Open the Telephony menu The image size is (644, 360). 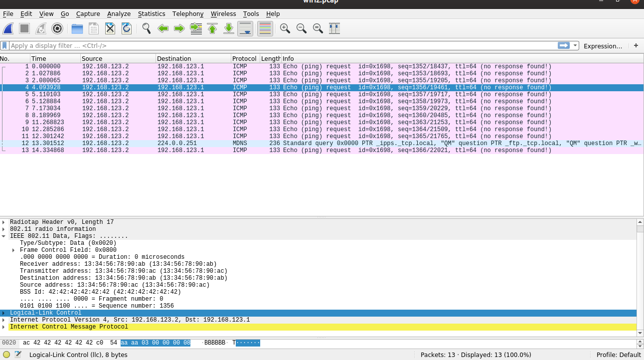click(x=188, y=13)
